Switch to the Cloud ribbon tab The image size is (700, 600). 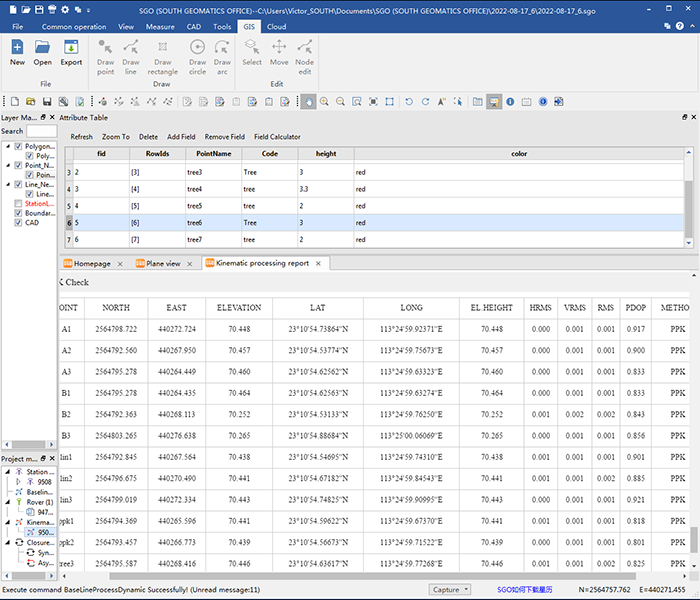(276, 27)
